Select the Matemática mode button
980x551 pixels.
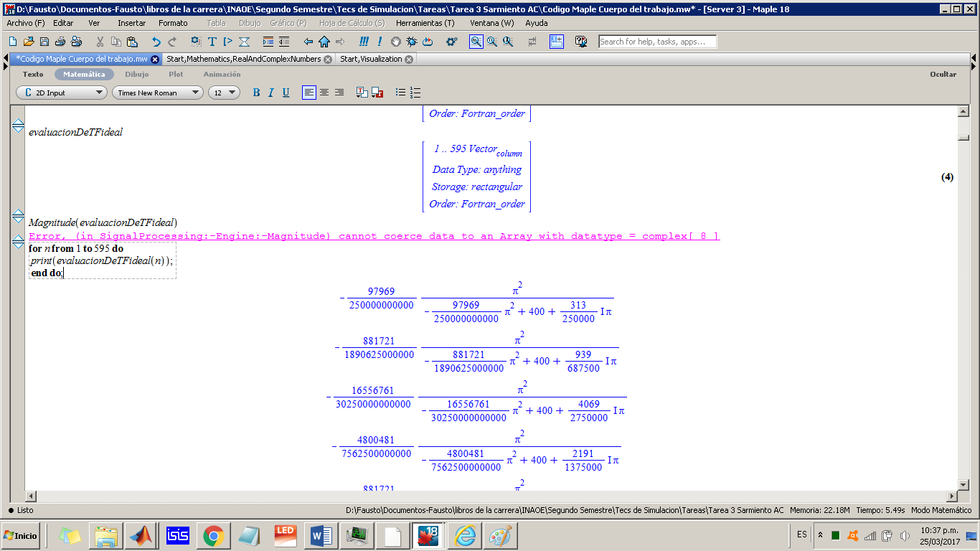[84, 74]
